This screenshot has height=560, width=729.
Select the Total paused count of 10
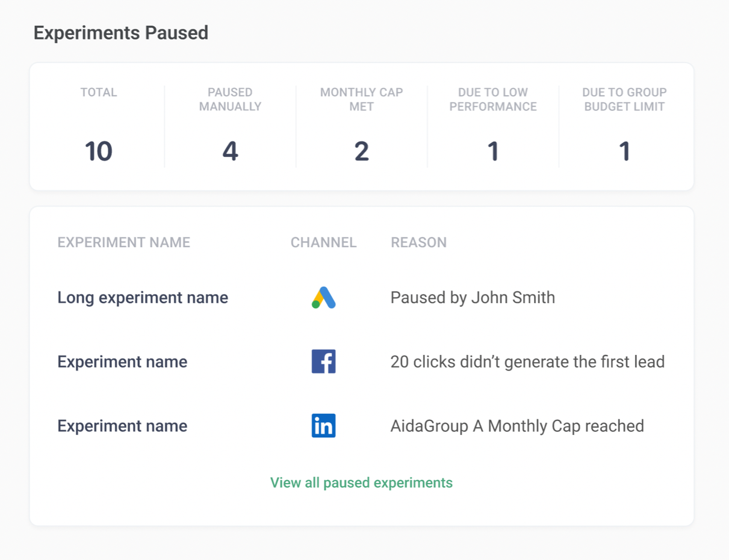click(99, 151)
